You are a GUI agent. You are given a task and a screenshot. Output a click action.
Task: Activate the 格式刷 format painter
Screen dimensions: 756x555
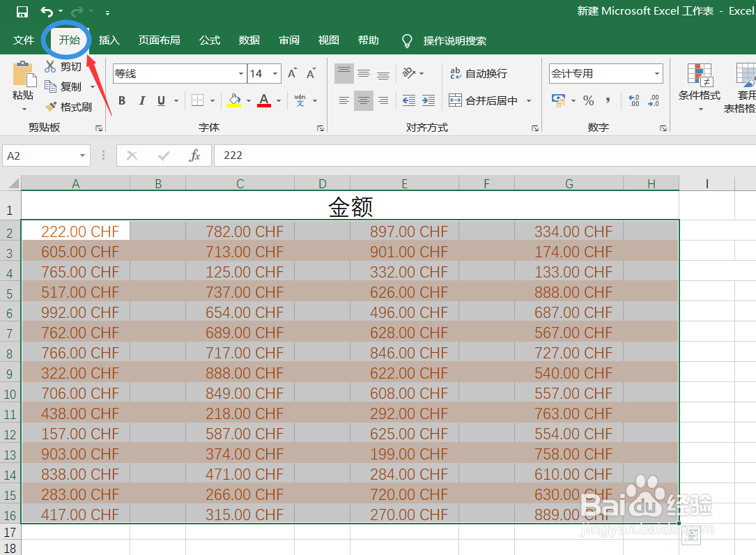click(68, 107)
